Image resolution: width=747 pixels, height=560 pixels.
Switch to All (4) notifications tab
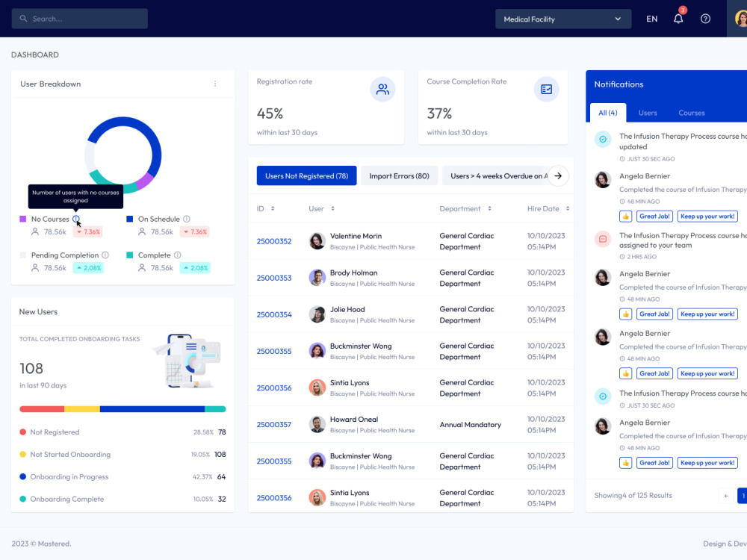point(608,113)
